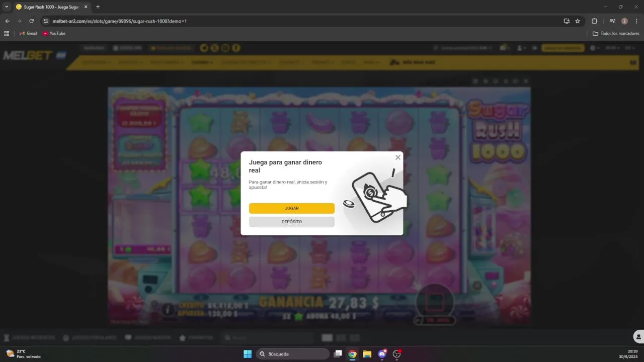Go back in browser history
Screen dimensions: 644x362
(x=7, y=21)
